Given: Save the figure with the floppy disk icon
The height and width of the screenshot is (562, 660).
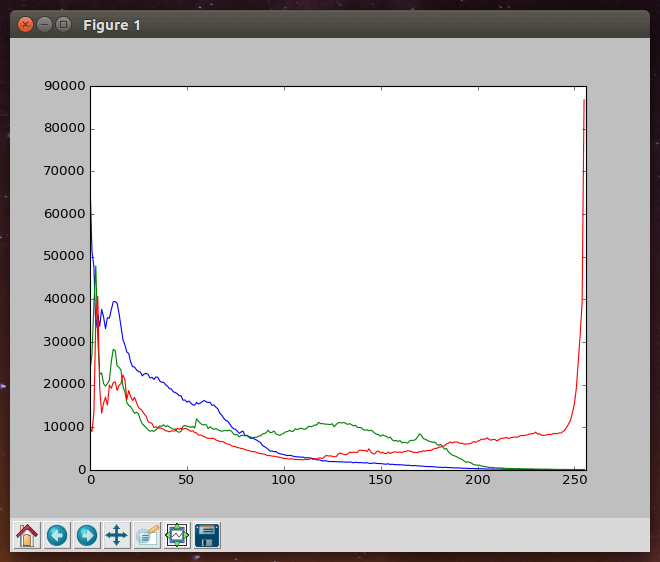Looking at the screenshot, I should click(x=207, y=535).
